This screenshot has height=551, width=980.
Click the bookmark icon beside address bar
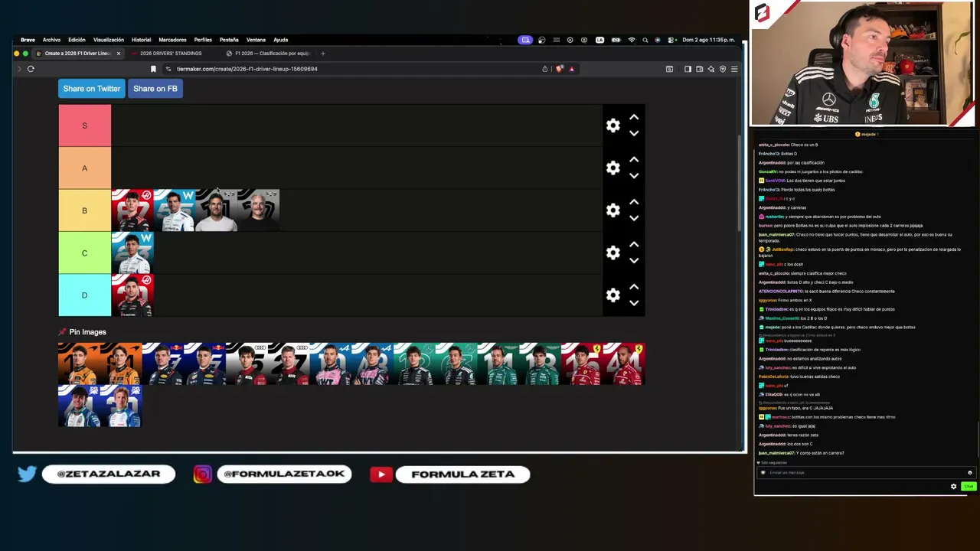point(153,69)
